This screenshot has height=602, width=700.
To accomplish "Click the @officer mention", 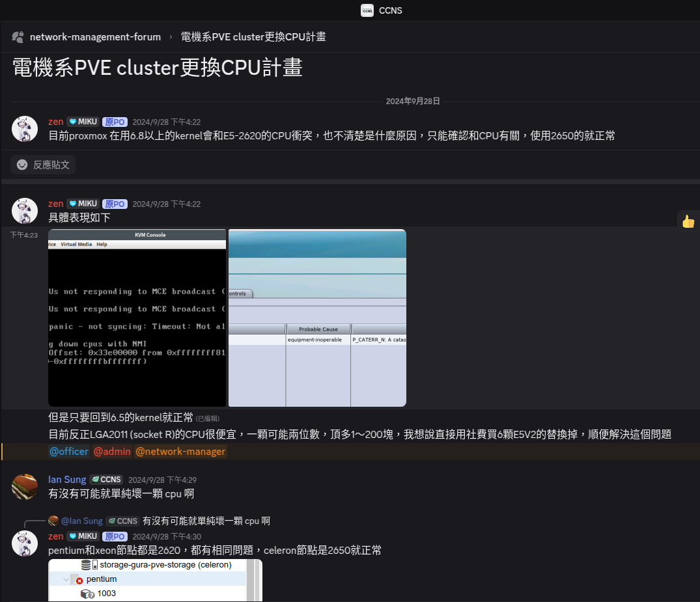I will coord(68,452).
